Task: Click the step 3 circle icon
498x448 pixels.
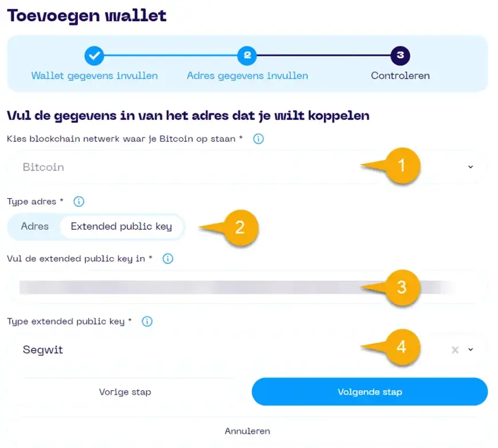Action: [x=400, y=56]
